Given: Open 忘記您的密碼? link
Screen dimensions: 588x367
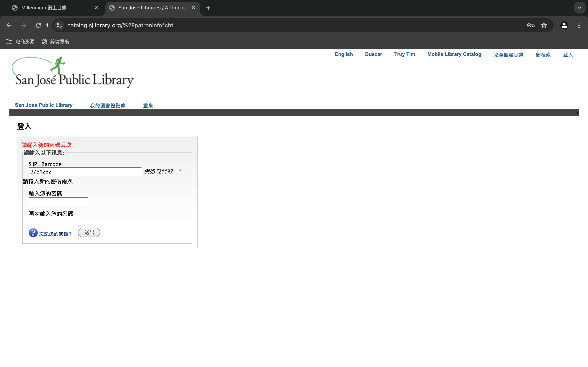Looking at the screenshot, I should click(x=55, y=234).
